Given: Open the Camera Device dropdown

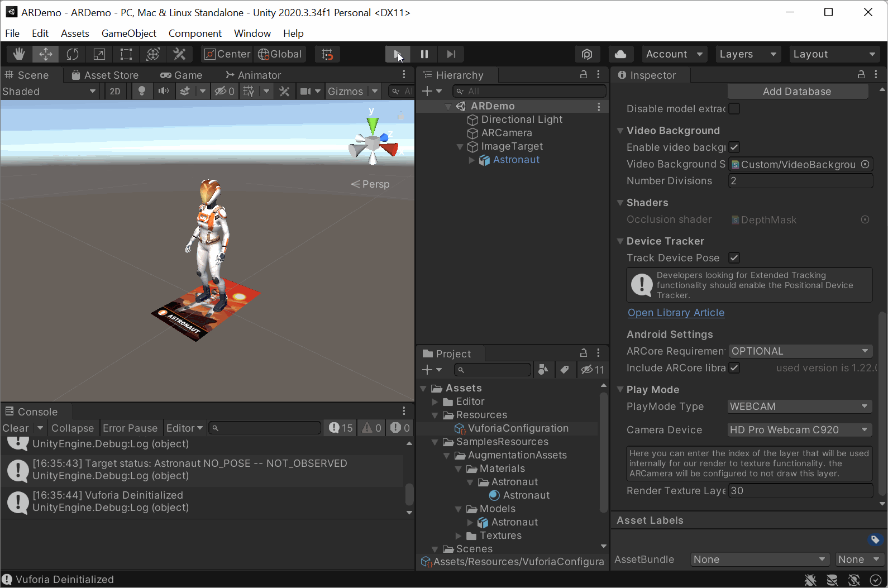Looking at the screenshot, I should 799,430.
